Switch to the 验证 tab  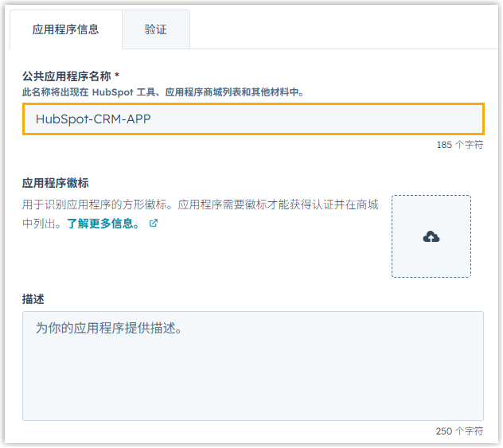(155, 29)
